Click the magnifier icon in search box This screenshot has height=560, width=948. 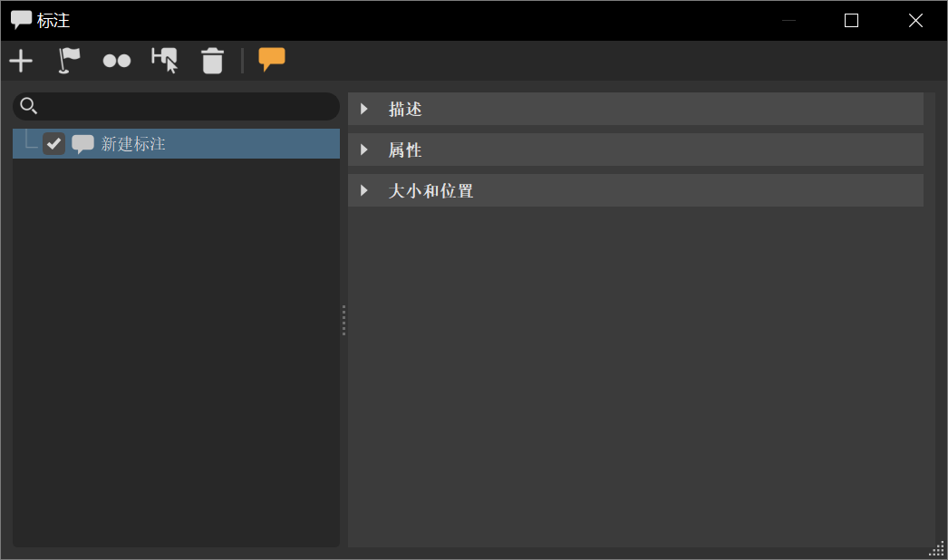[28, 106]
